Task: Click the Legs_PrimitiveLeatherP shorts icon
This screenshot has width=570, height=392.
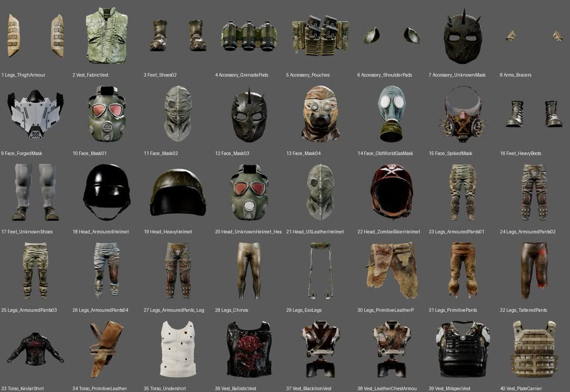Action: (392, 271)
